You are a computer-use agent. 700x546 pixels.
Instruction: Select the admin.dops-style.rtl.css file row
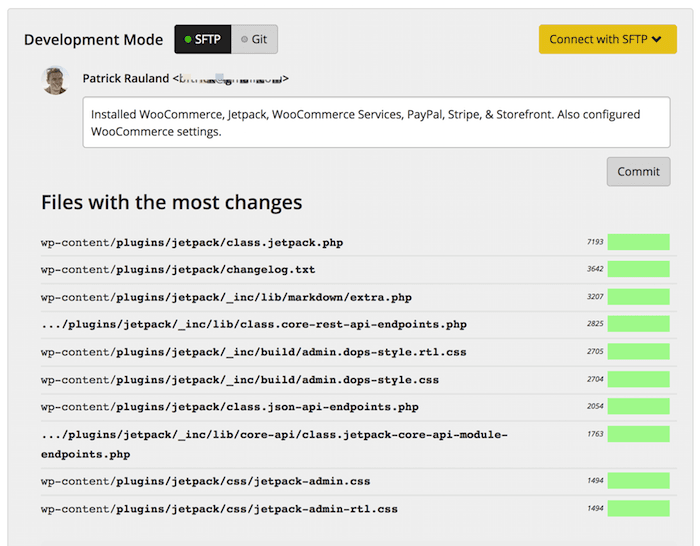[x=359, y=352]
